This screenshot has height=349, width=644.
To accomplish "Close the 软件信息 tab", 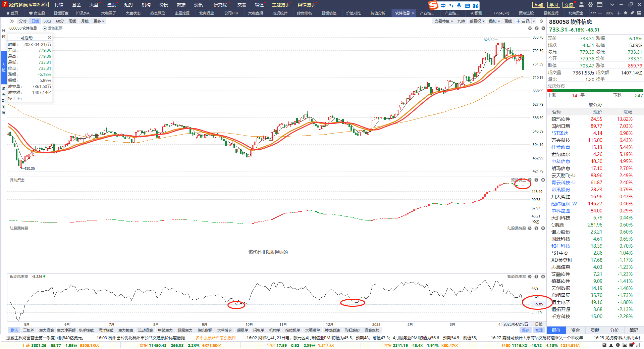I will [x=413, y=13].
